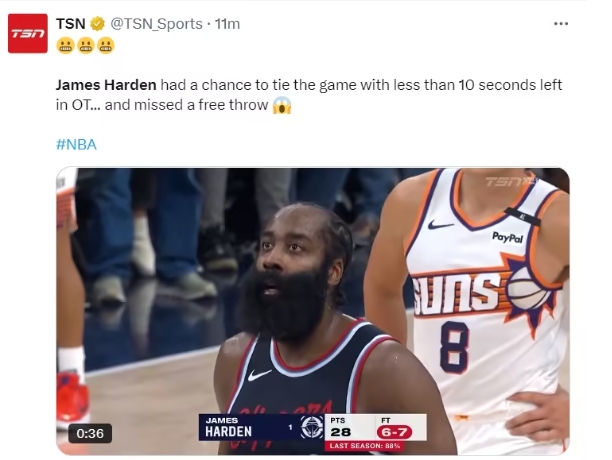Click the screaming face emoji

282,105
